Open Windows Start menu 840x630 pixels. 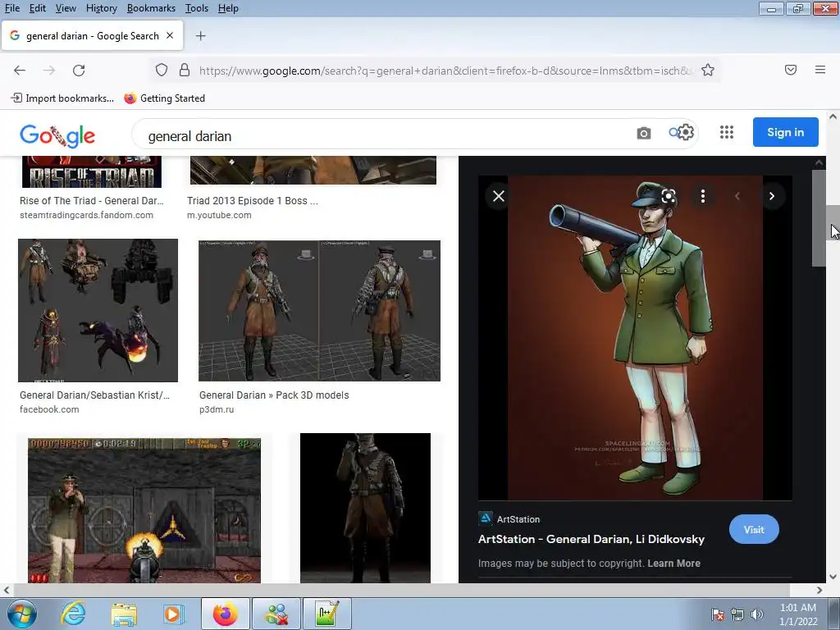pos(21,614)
